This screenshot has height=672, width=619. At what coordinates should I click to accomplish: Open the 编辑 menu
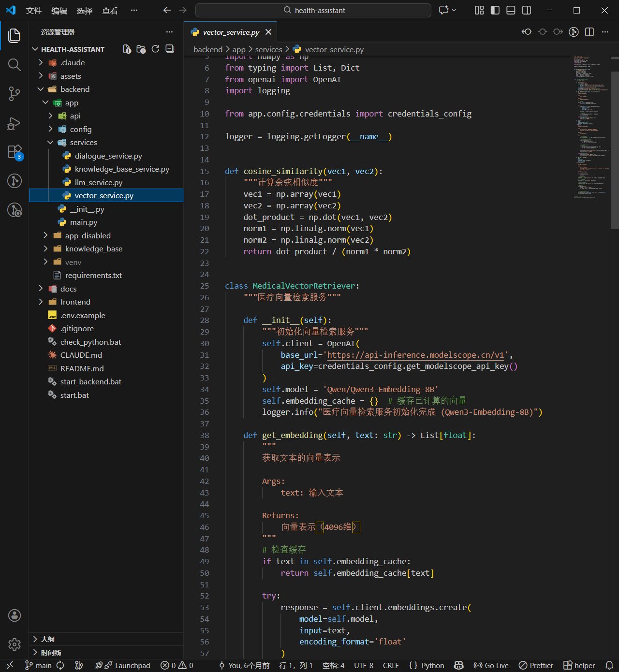59,11
